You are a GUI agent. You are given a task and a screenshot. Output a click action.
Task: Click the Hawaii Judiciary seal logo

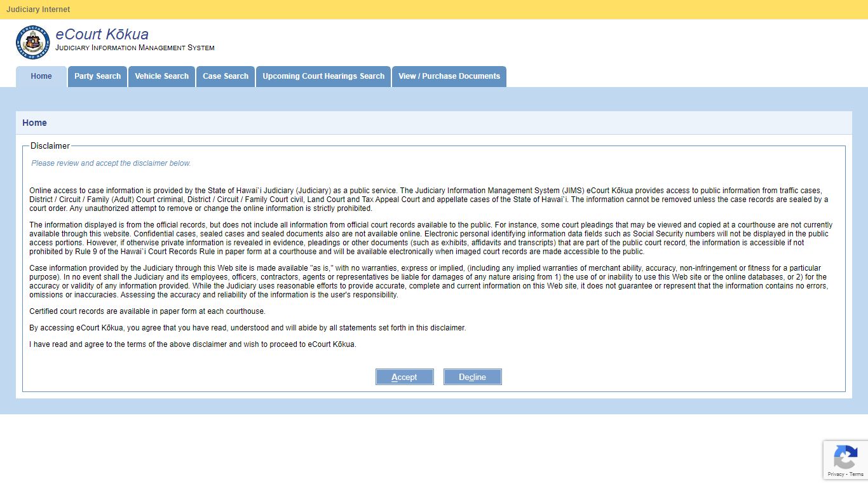[33, 43]
